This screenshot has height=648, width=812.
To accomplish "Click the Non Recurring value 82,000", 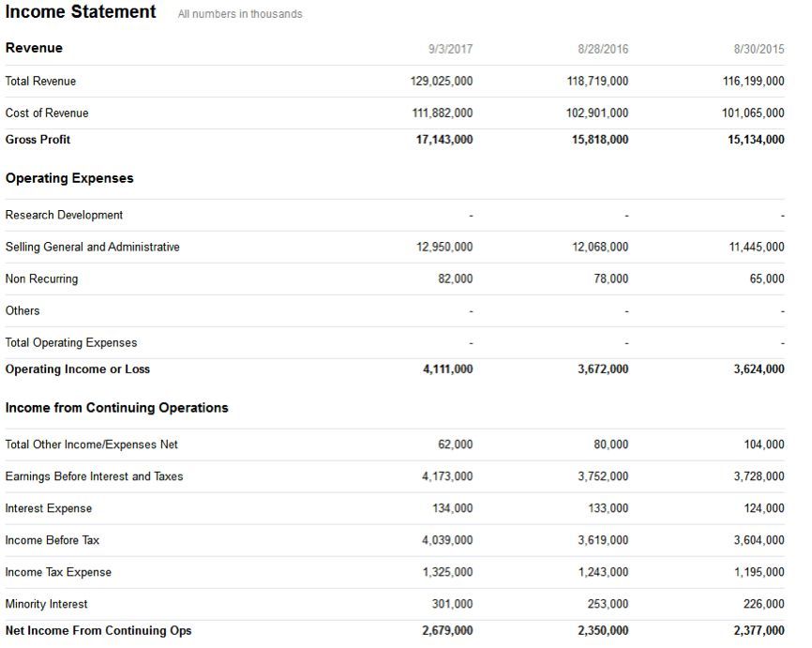I will [x=455, y=279].
